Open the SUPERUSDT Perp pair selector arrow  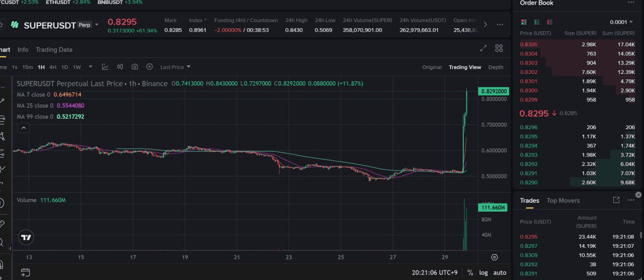pos(97,25)
